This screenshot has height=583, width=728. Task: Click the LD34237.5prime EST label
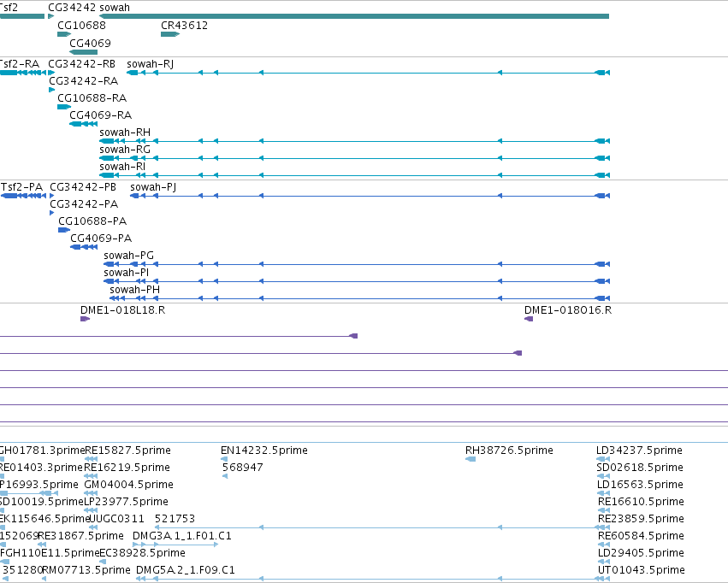click(x=639, y=450)
